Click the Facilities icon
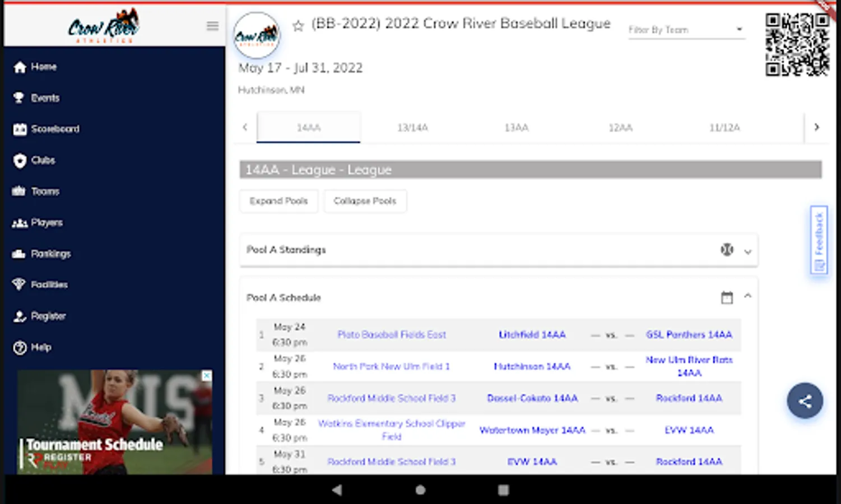The image size is (841, 504). tap(19, 284)
